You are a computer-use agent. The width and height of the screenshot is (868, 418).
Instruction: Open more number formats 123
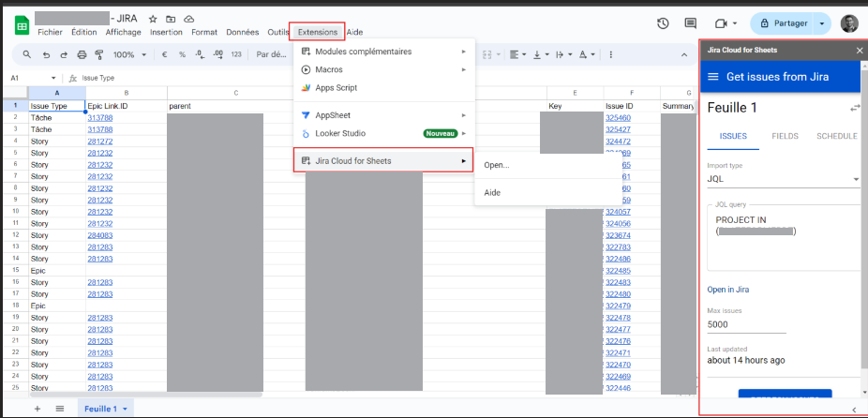(236, 54)
